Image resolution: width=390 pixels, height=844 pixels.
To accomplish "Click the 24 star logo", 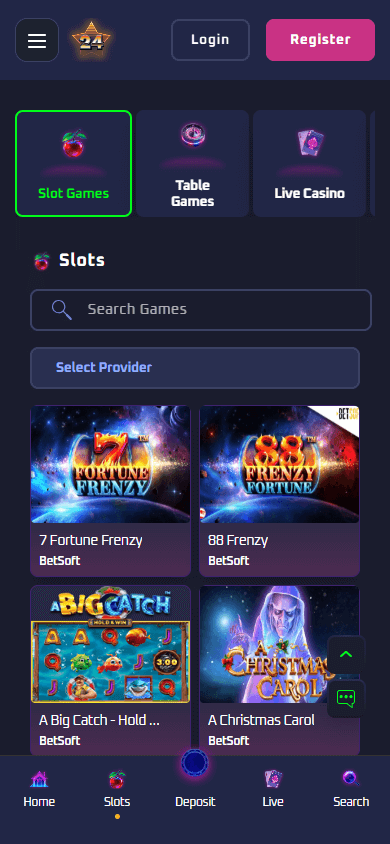I will pyautogui.click(x=91, y=40).
